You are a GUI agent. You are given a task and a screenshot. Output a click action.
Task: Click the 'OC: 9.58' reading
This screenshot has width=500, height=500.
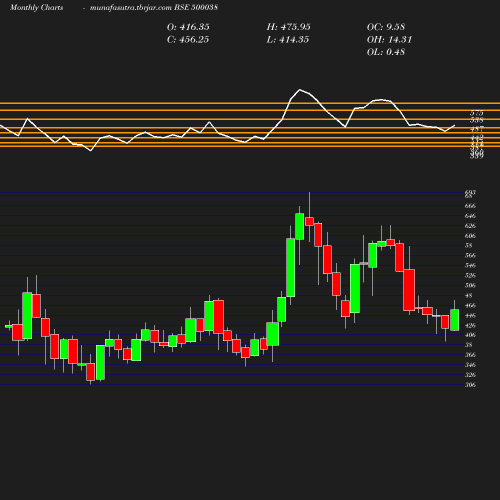(386, 27)
